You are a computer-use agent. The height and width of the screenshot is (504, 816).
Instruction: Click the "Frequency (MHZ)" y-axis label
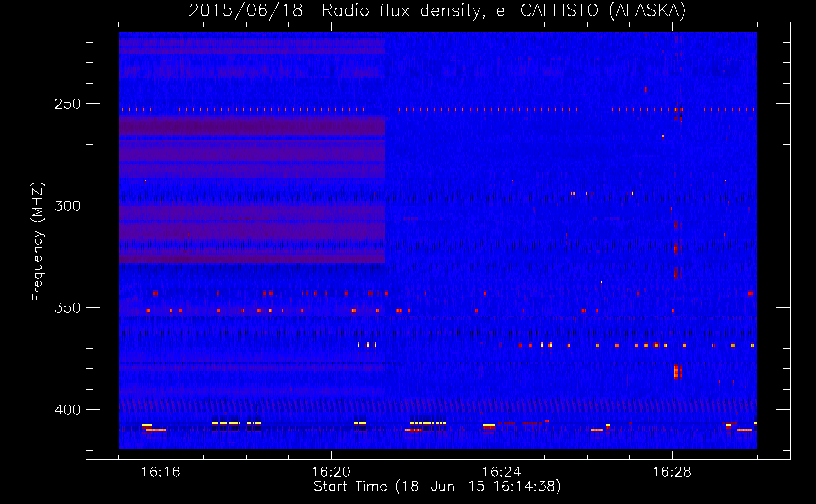click(38, 241)
